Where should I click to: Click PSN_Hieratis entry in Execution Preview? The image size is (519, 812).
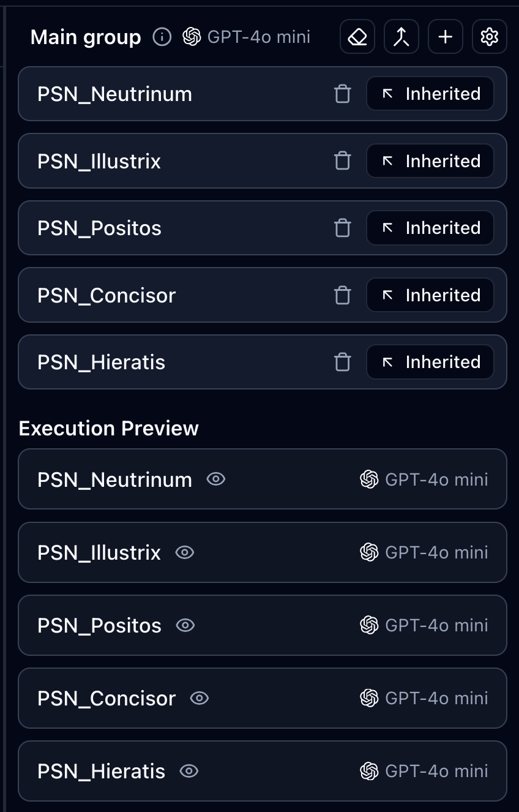pos(102,771)
